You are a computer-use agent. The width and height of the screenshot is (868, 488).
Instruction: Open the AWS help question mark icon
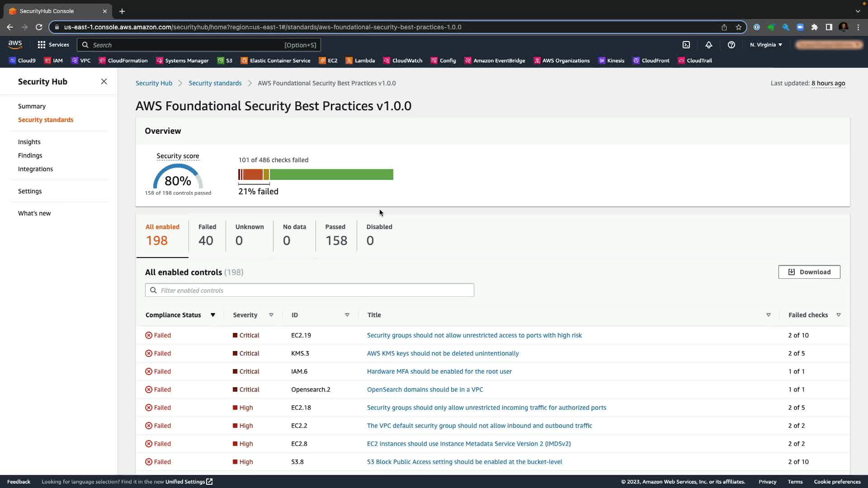point(731,45)
